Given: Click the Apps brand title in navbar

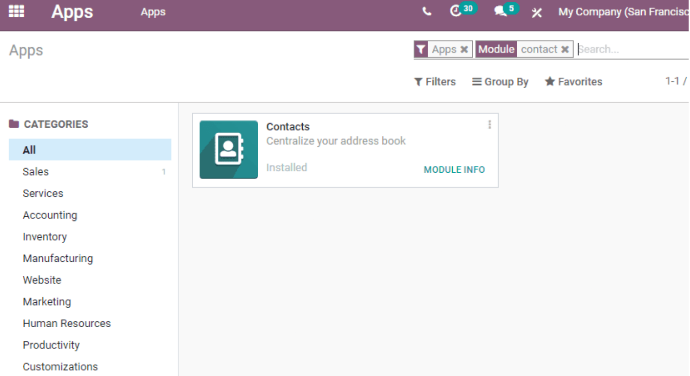Looking at the screenshot, I should (x=72, y=12).
